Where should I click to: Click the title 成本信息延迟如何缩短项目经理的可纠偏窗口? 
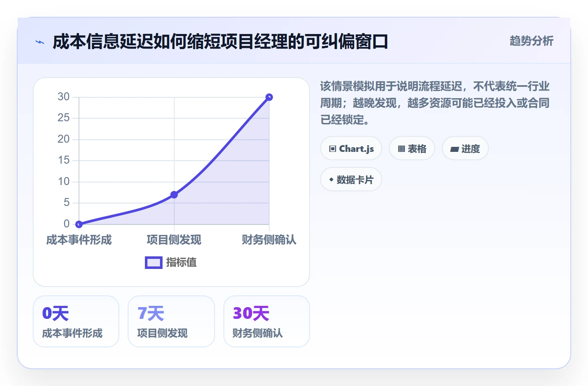point(220,42)
